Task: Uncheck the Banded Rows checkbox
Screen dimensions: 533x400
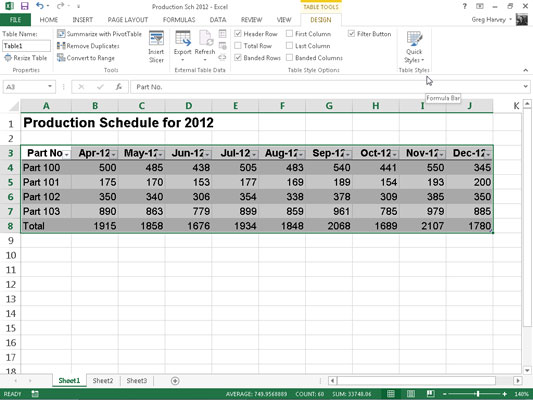Action: 238,57
